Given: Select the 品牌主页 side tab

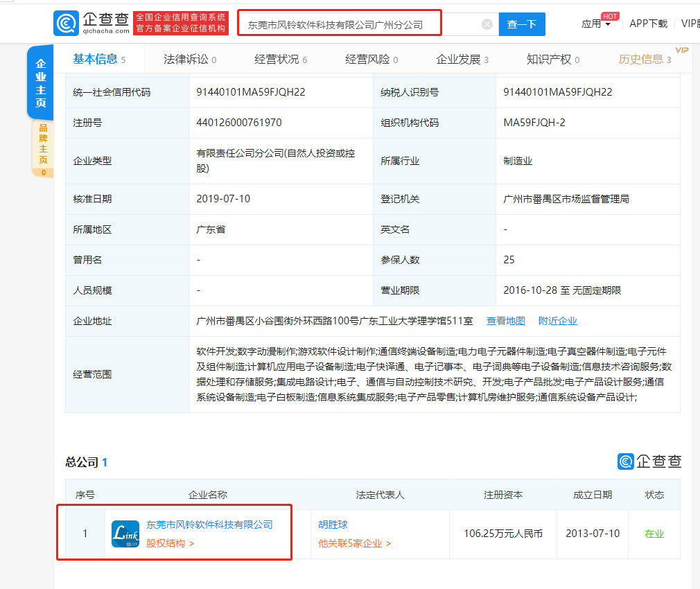Looking at the screenshot, I should [x=43, y=149].
